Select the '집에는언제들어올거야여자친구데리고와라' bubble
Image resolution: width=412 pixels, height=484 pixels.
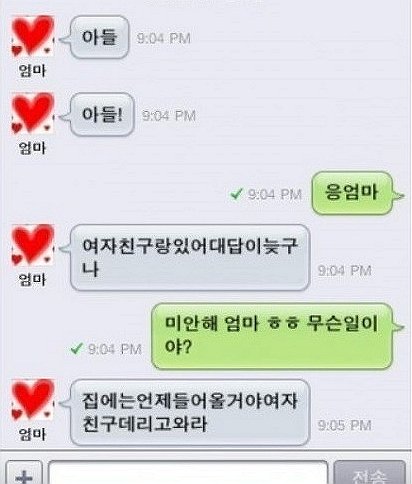pos(190,412)
